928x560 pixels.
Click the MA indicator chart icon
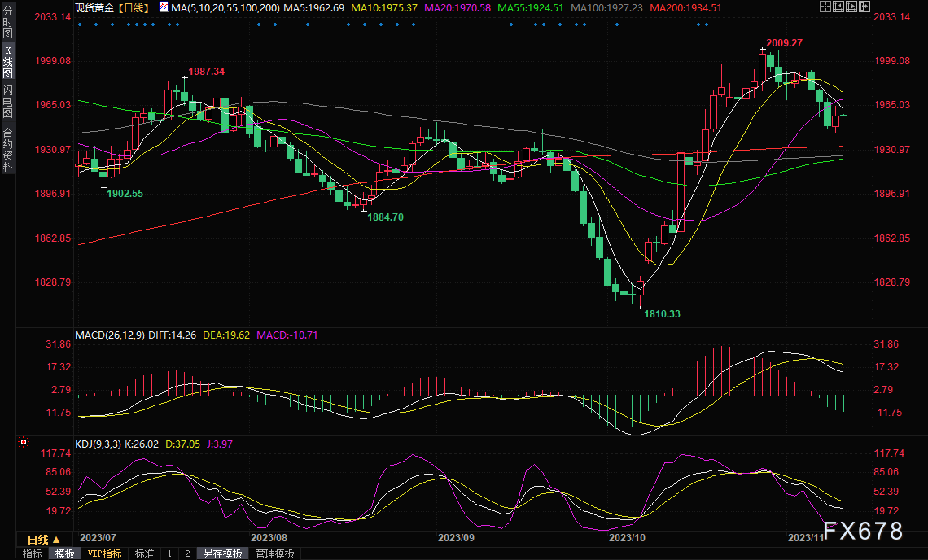pos(164,7)
